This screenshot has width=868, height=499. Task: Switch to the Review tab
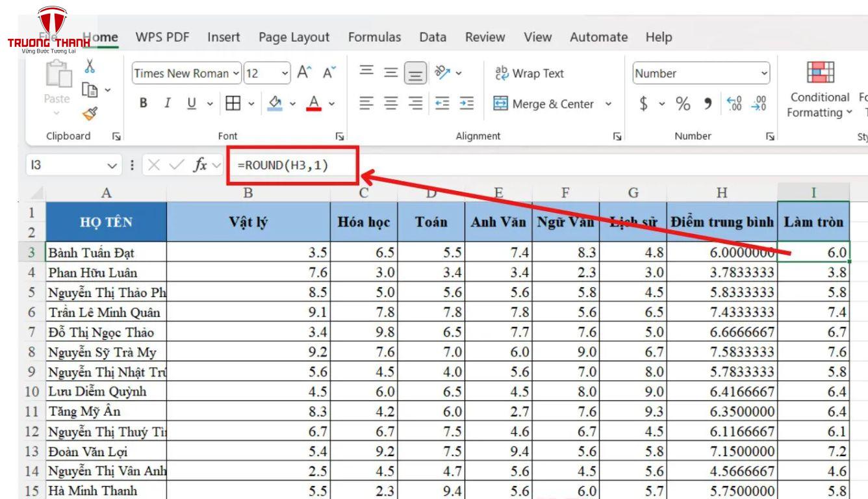click(485, 37)
